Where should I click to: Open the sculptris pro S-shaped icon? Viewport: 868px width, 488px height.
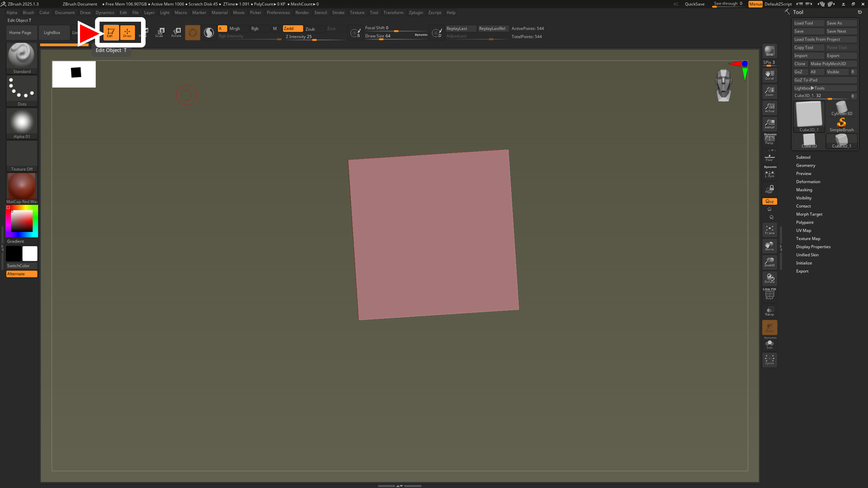tap(209, 33)
